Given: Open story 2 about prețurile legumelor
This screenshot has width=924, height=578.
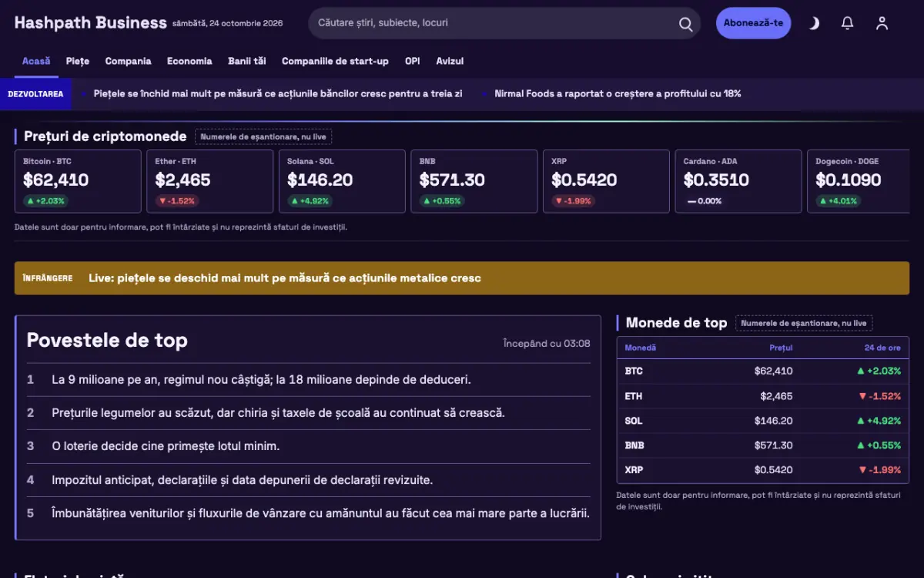Looking at the screenshot, I should pyautogui.click(x=309, y=413).
